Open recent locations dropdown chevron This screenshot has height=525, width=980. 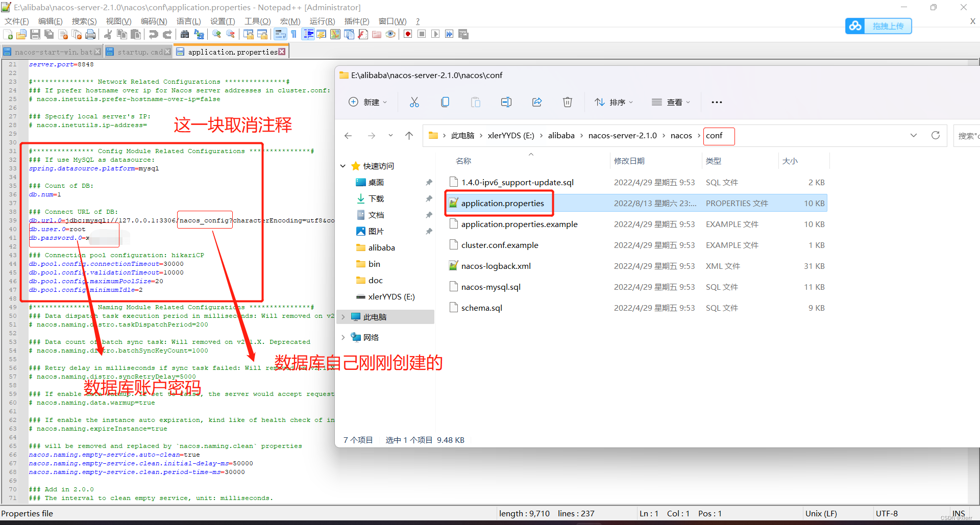[390, 136]
